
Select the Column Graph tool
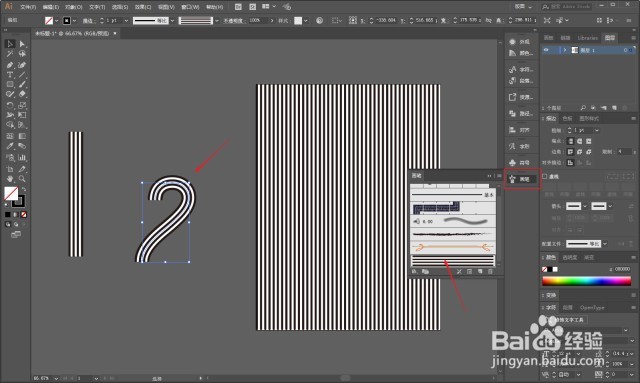pyautogui.click(x=22, y=158)
